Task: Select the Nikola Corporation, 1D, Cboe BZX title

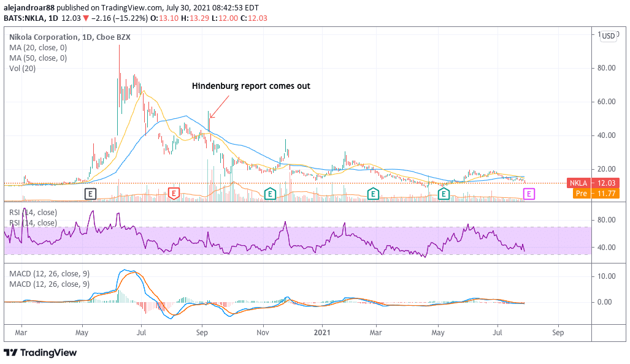Action: click(69, 37)
